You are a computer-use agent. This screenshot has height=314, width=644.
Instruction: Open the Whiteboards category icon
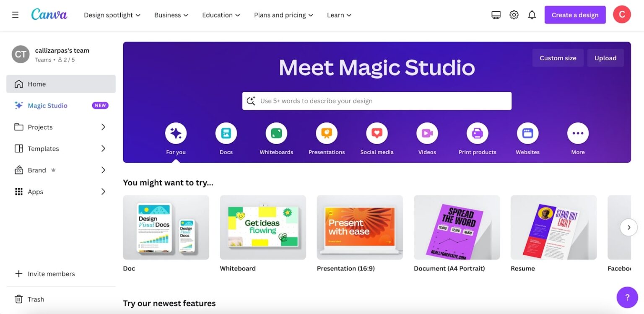tap(276, 134)
